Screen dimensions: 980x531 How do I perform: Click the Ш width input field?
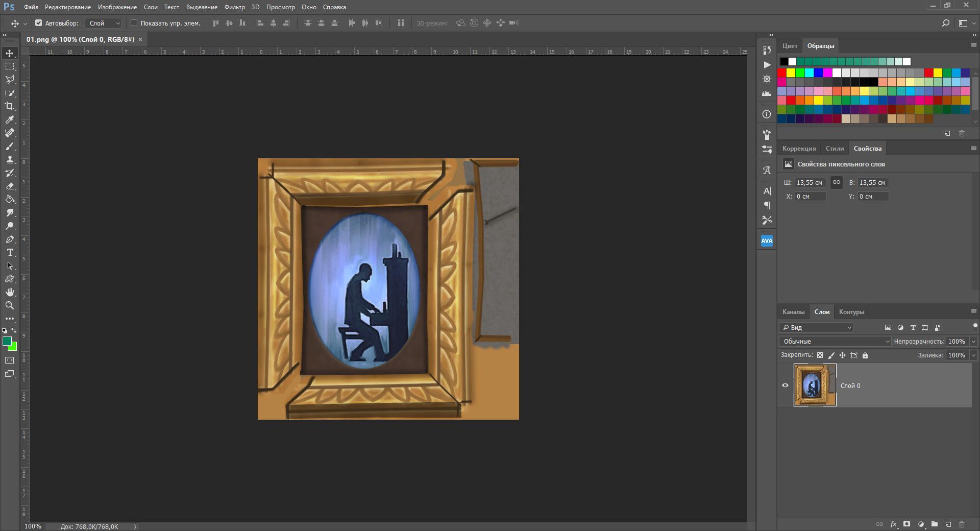click(810, 183)
